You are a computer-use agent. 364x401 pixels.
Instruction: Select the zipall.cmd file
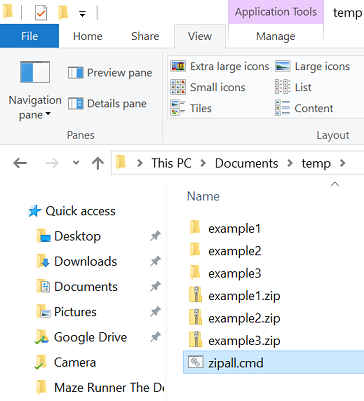(x=274, y=362)
